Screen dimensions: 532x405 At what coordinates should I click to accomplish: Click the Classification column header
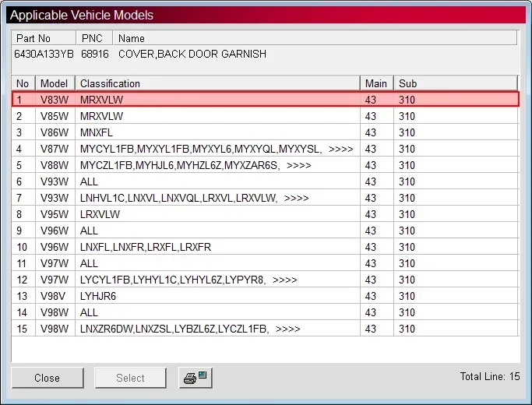217,83
